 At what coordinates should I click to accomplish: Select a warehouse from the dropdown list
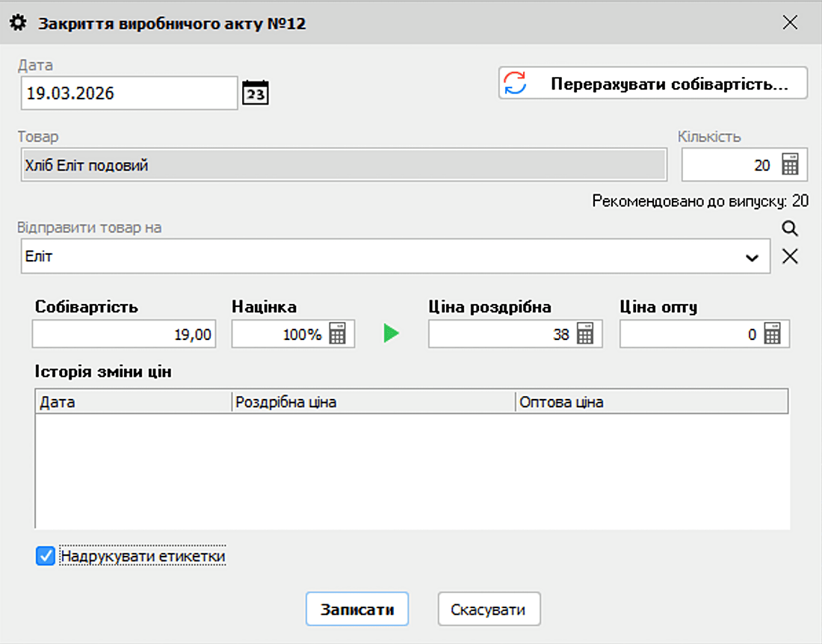click(x=753, y=256)
